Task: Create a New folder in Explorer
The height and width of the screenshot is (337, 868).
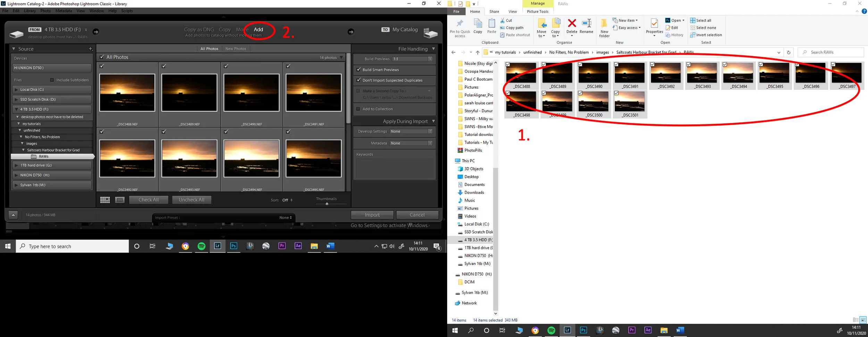Action: coord(604,28)
